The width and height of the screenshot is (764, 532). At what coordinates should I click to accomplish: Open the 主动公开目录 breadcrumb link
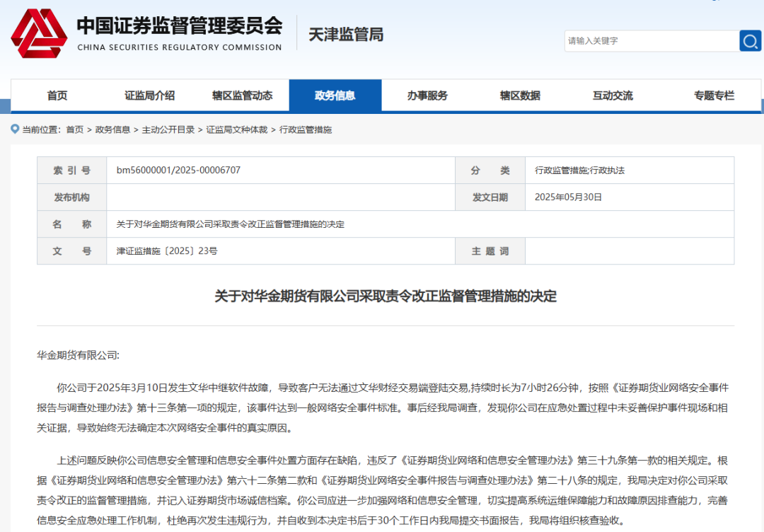pyautogui.click(x=168, y=130)
